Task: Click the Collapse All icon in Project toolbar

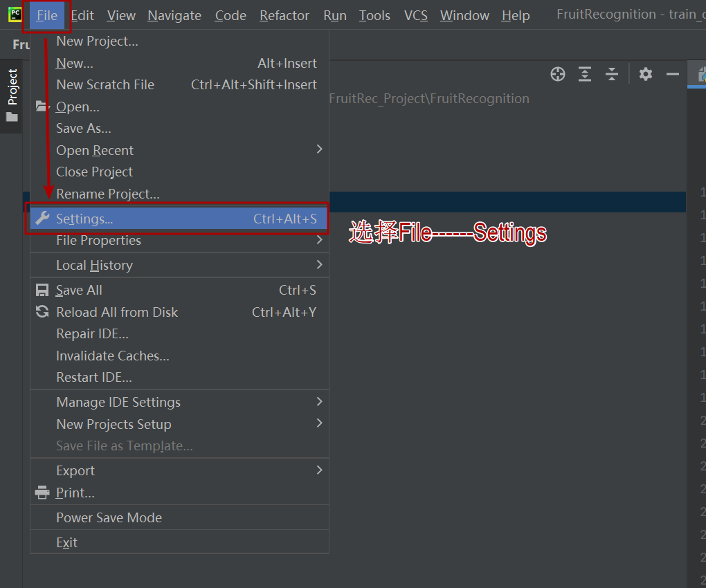Action: (611, 74)
